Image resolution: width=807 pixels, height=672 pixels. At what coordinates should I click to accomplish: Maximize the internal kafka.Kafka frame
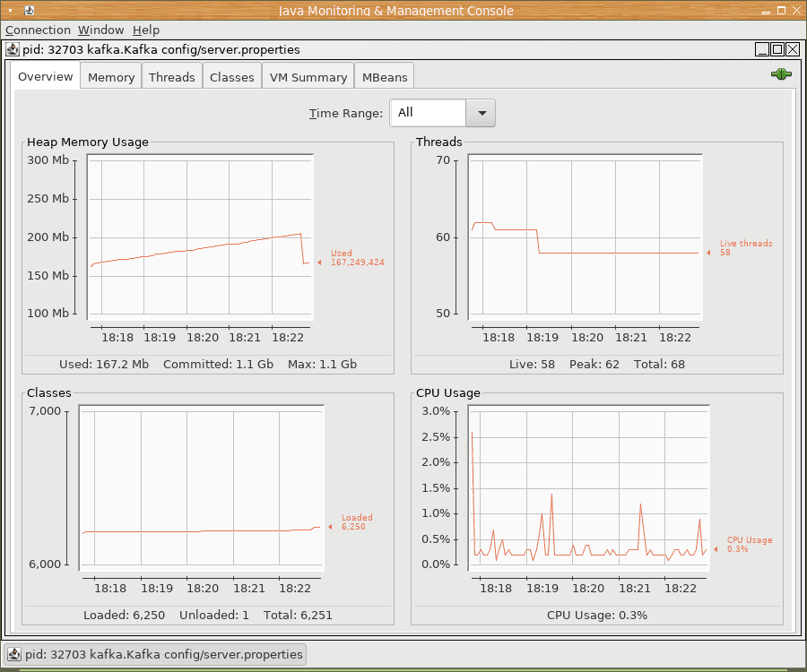pos(777,50)
